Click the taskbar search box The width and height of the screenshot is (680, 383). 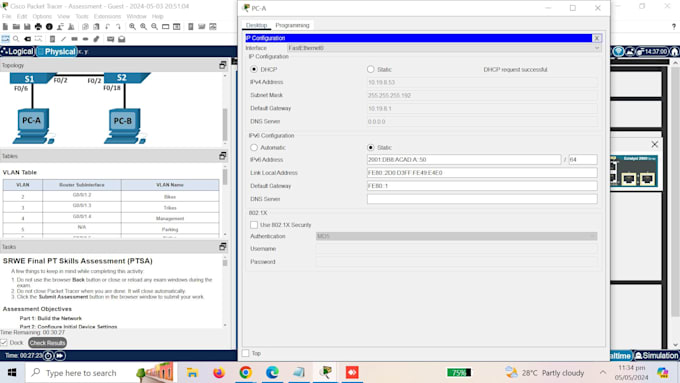tap(100, 373)
